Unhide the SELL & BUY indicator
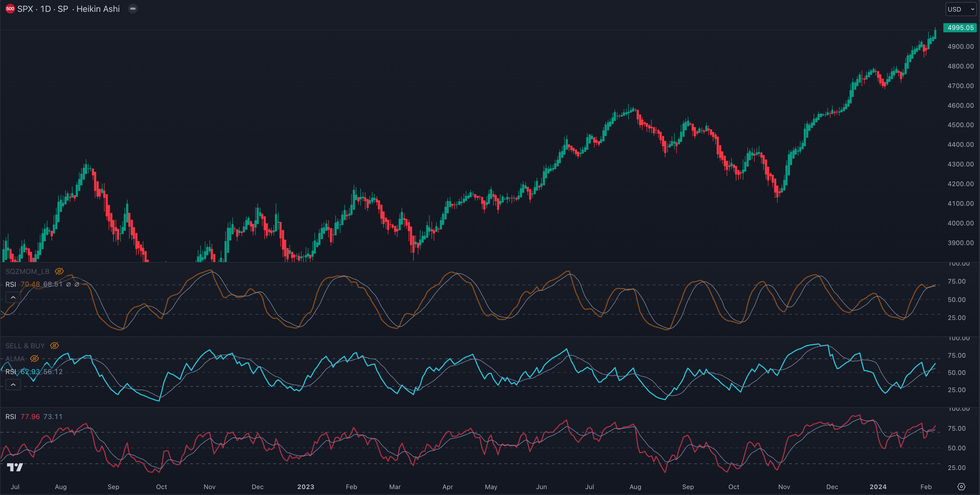 pyautogui.click(x=54, y=346)
